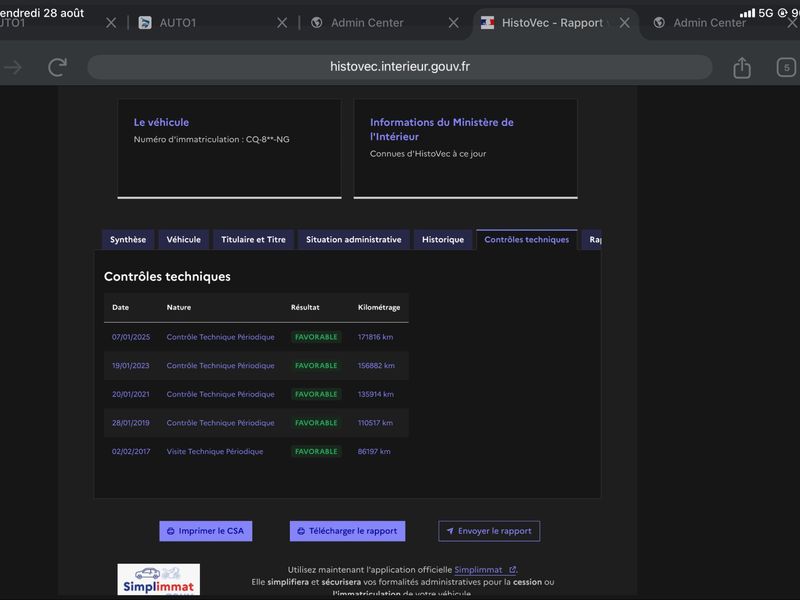
Task: Select the Contrôles techniques tab
Action: [527, 239]
